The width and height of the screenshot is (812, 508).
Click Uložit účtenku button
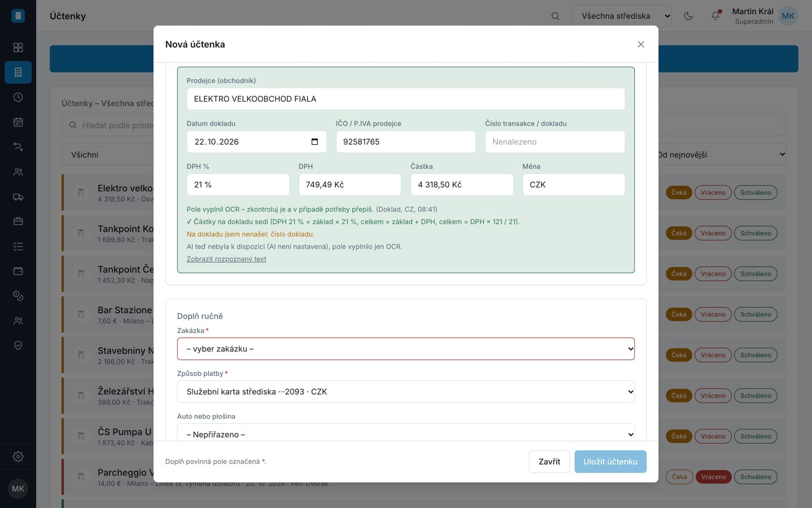[611, 462]
